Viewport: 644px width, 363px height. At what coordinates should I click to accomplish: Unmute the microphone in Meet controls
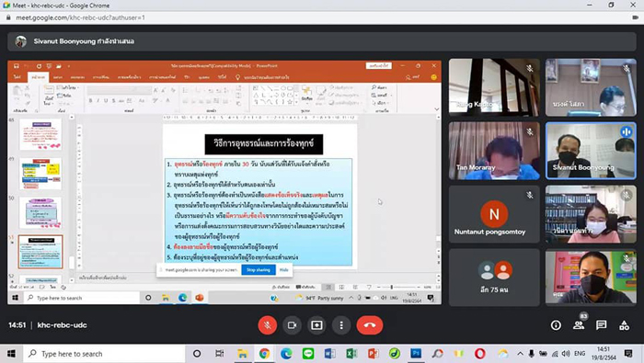268,325
